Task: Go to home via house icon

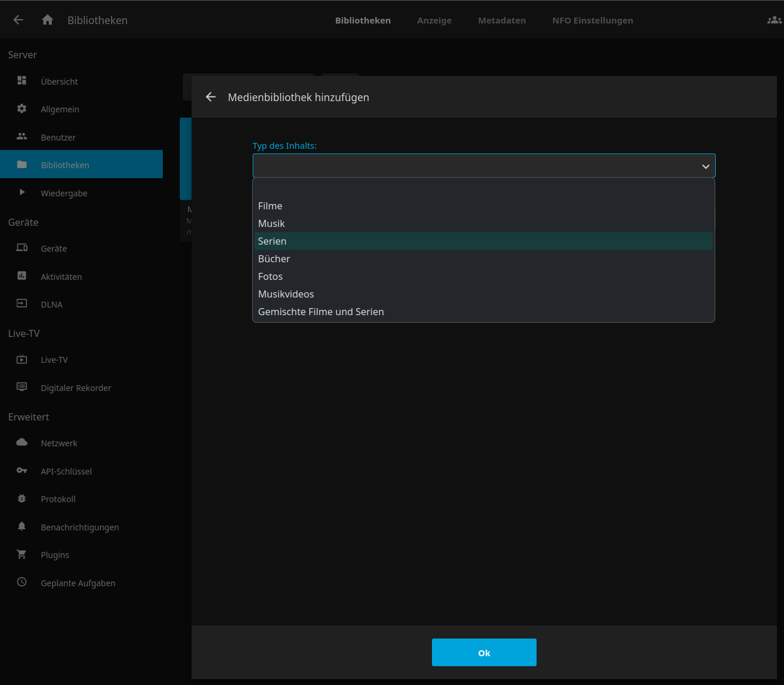Action: 48,20
